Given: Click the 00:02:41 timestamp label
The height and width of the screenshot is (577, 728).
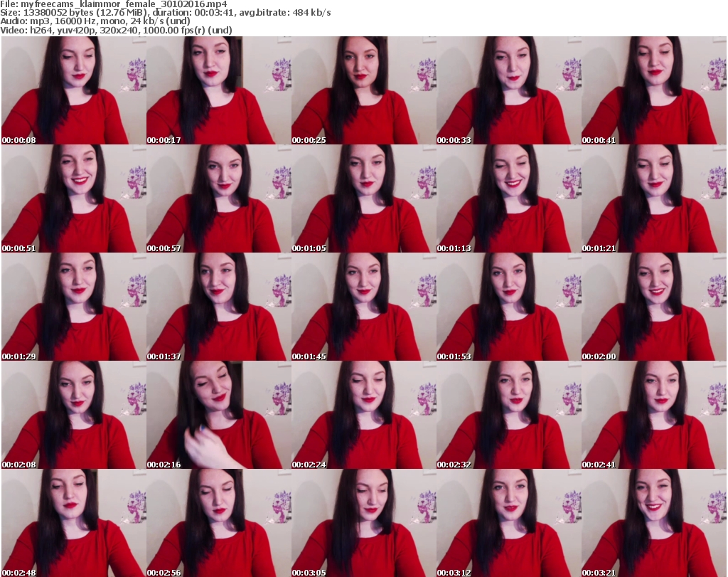Looking at the screenshot, I should pos(599,465).
